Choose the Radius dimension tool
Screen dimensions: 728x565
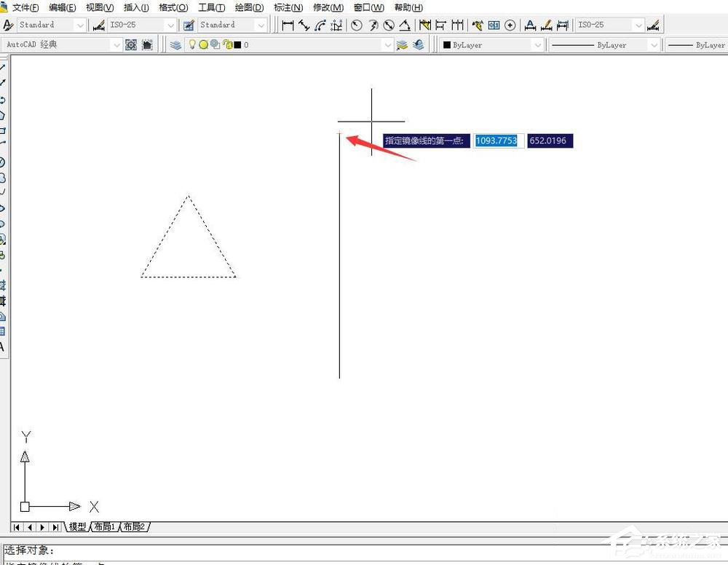pyautogui.click(x=357, y=25)
